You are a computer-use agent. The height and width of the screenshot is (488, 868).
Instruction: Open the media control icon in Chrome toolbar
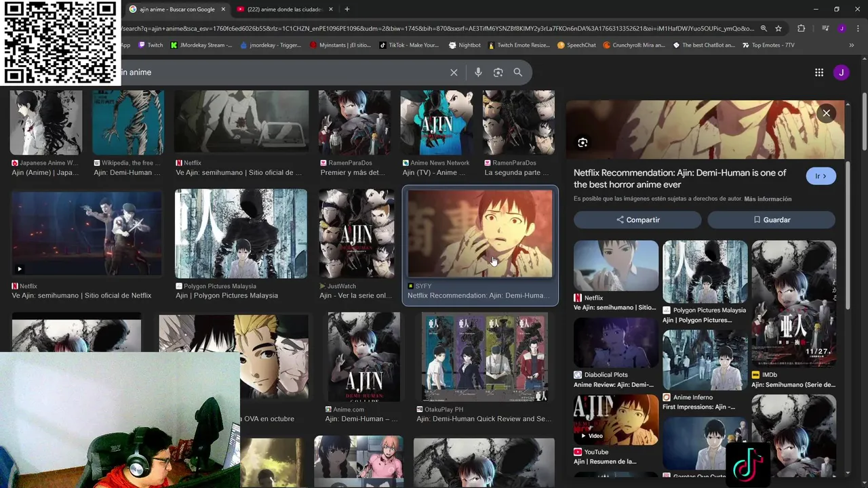click(x=825, y=28)
